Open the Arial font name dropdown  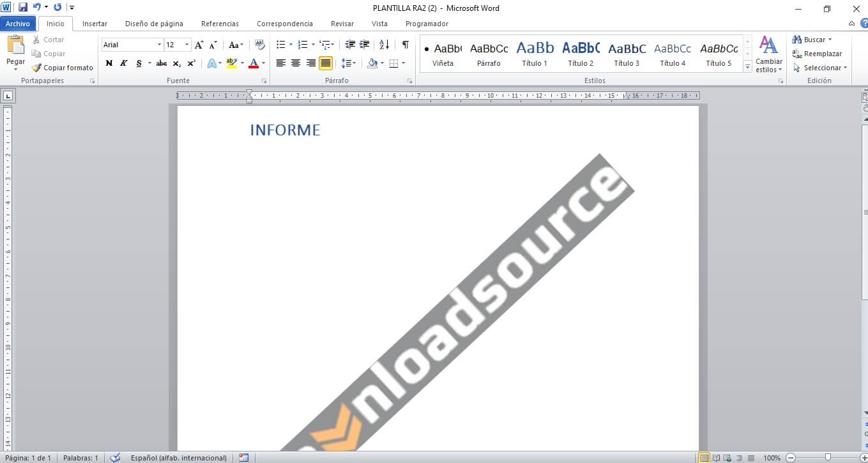pos(159,45)
